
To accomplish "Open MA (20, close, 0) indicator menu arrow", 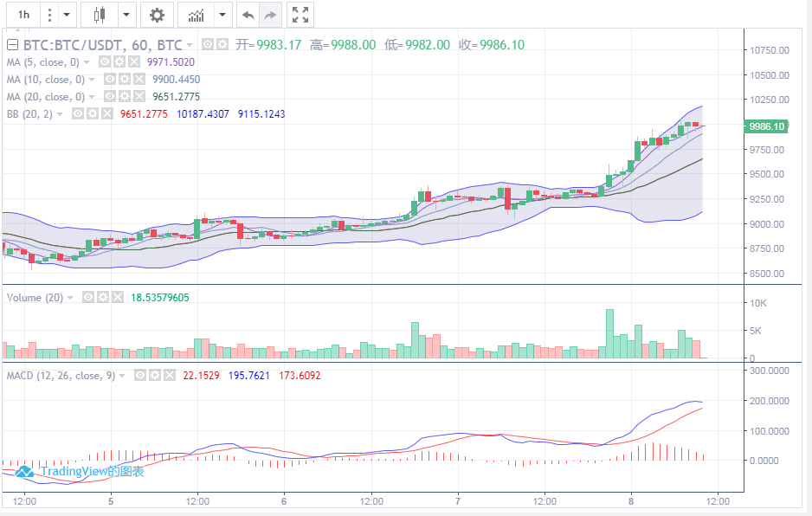I will [x=91, y=97].
